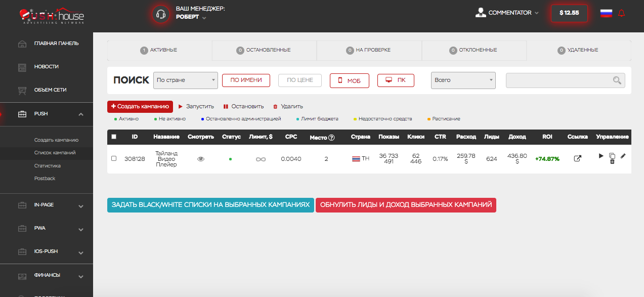Screen dimensions: 644x297
Task: Delete campaign 308128 via trash icon
Action: point(612,161)
